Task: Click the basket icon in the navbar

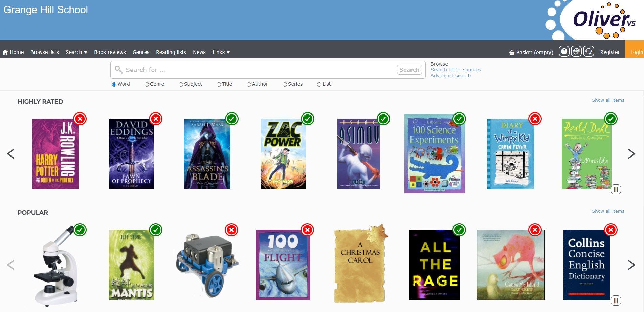Action: tap(512, 53)
